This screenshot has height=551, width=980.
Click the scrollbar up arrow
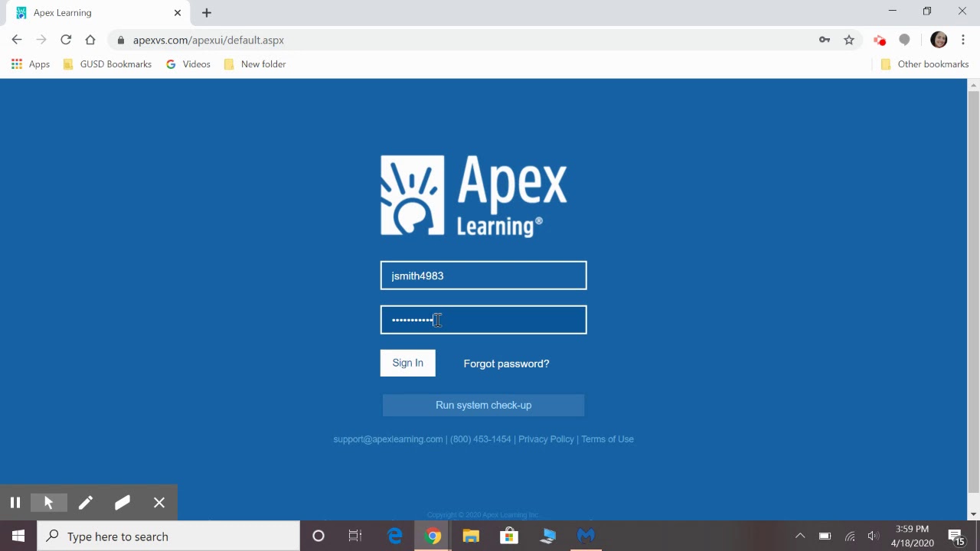pos(974,84)
